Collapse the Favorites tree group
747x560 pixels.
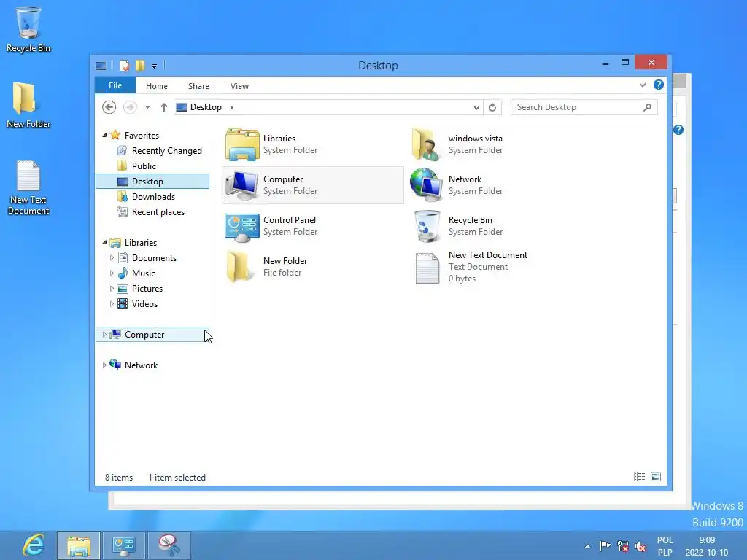(x=104, y=136)
